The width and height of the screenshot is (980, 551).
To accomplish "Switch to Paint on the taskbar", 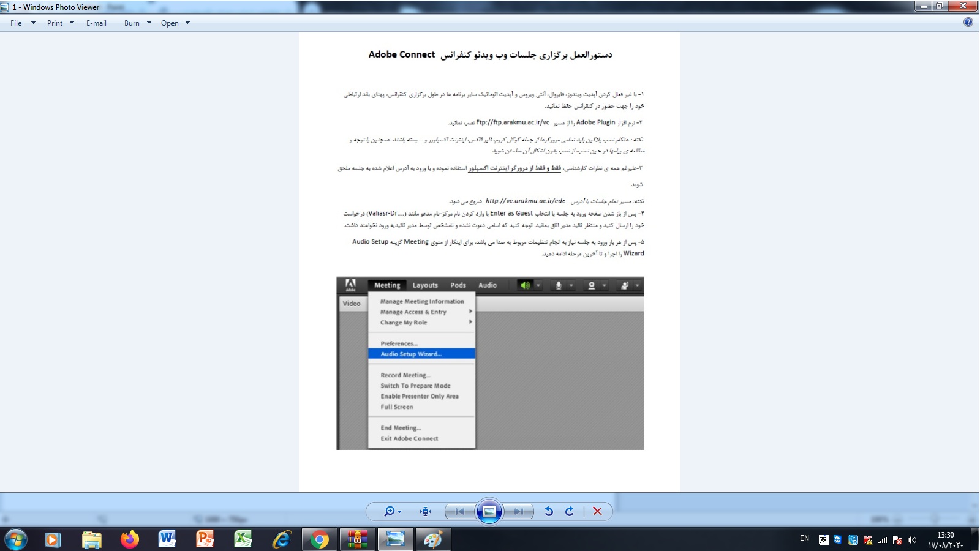I will [434, 539].
